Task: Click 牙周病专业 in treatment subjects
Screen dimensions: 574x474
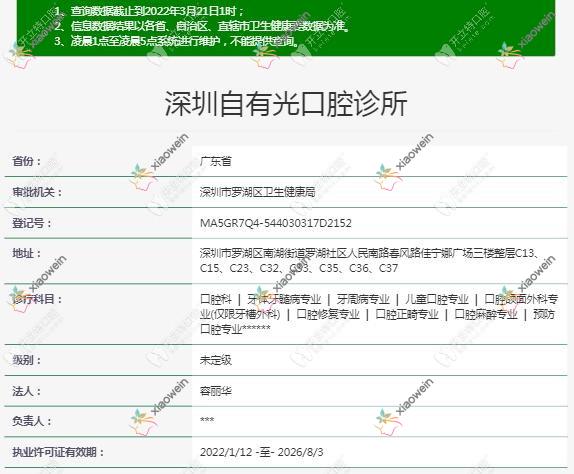Action: 363,299
